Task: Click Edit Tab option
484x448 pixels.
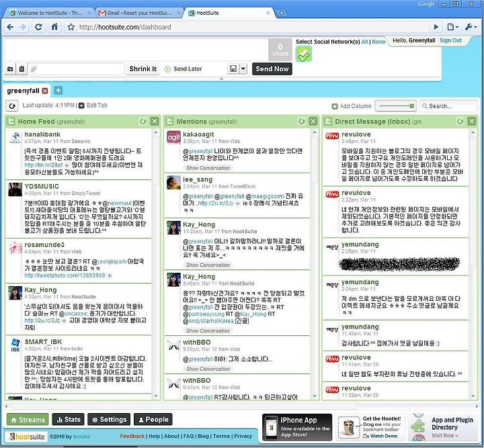Action: point(93,105)
